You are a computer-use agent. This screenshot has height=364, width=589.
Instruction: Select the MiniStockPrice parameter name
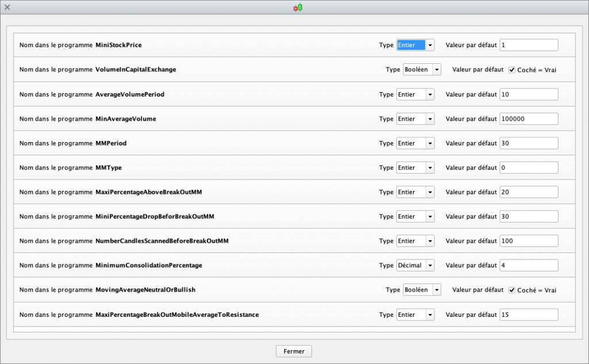coord(118,45)
